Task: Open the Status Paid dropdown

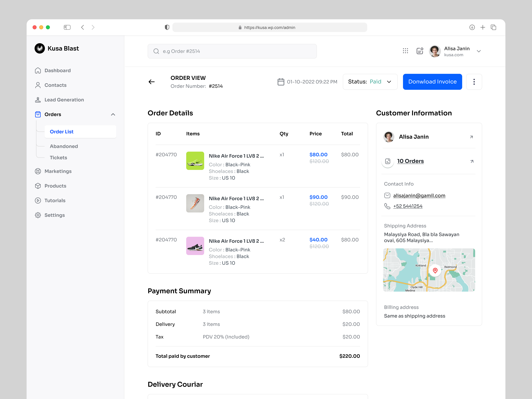Action: (370, 82)
